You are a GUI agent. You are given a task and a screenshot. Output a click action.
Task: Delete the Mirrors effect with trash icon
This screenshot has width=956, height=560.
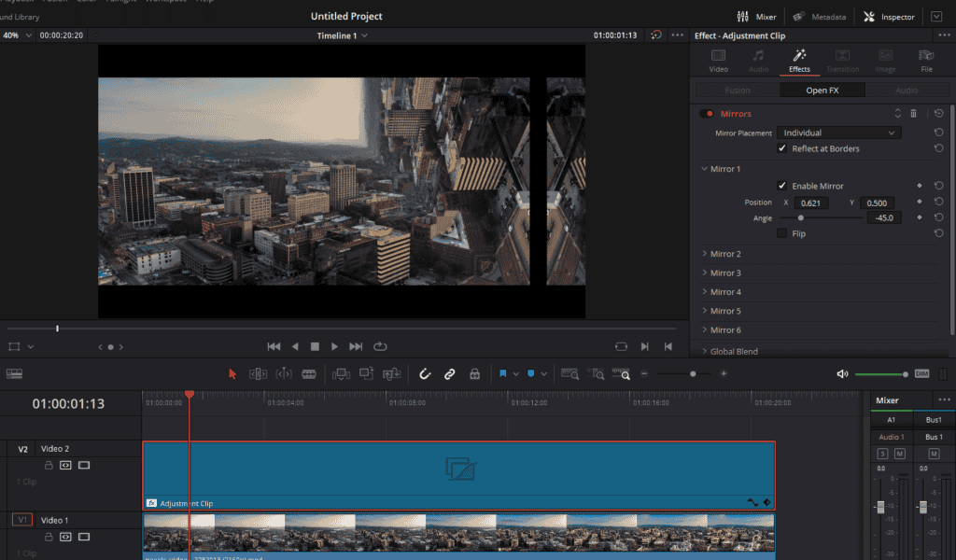coord(913,113)
